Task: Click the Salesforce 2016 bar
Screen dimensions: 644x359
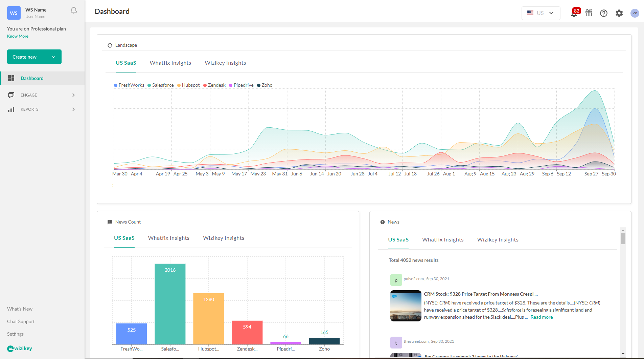Action: (170, 304)
